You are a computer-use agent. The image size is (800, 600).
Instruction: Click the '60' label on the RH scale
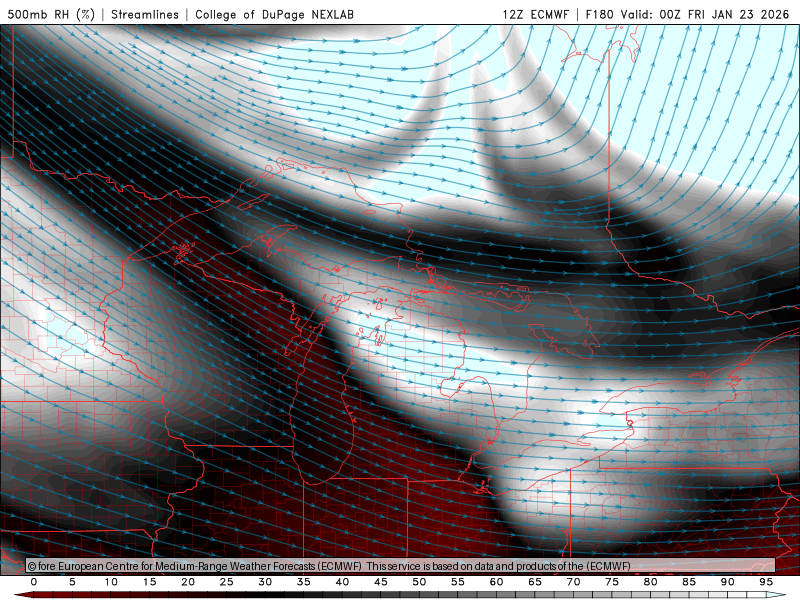point(496,582)
